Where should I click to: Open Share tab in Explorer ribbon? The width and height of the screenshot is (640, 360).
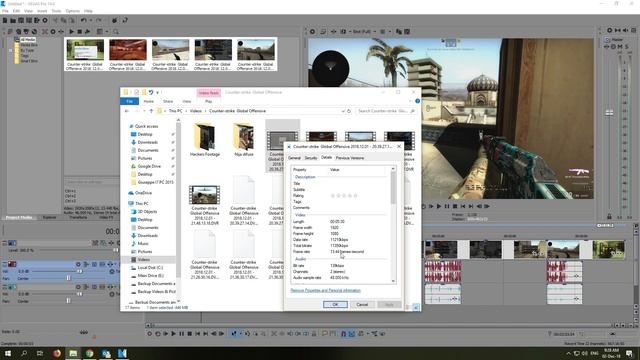click(x=168, y=101)
